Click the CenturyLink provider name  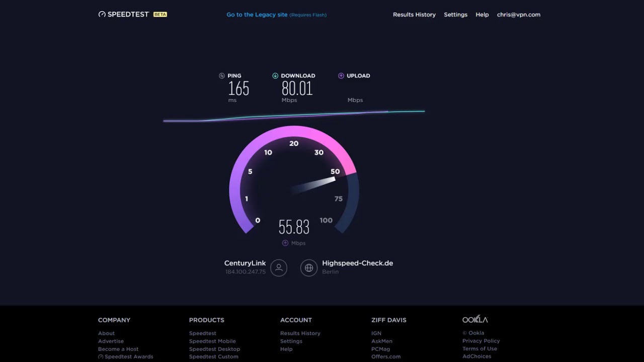click(x=245, y=263)
